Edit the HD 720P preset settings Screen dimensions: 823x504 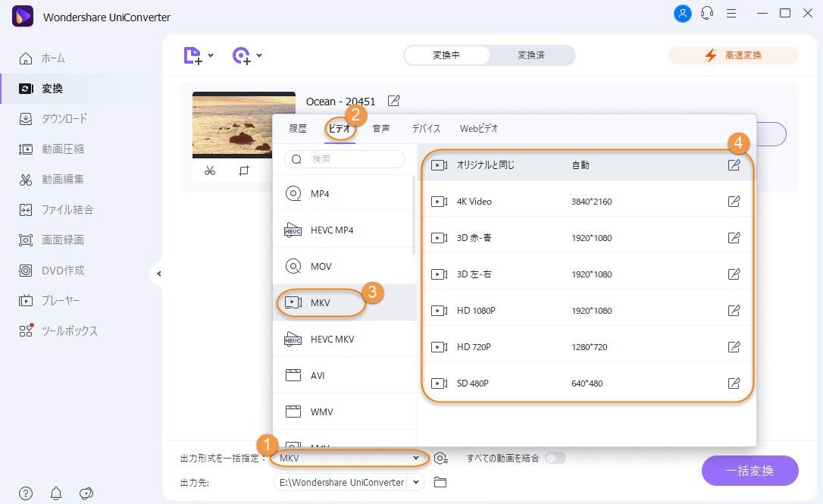[734, 346]
